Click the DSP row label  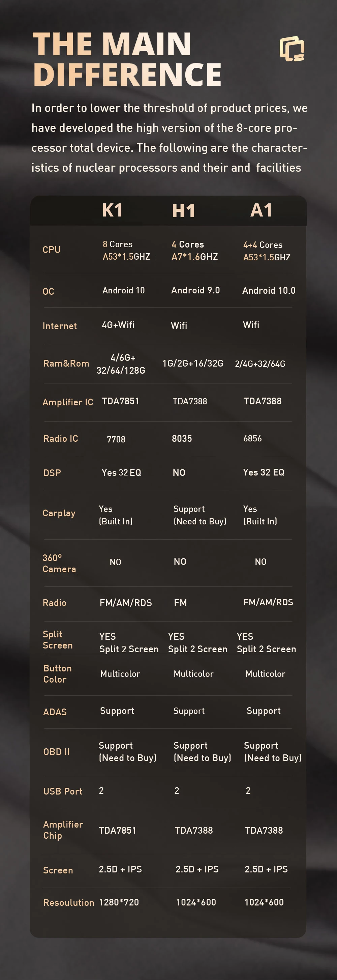point(52,473)
